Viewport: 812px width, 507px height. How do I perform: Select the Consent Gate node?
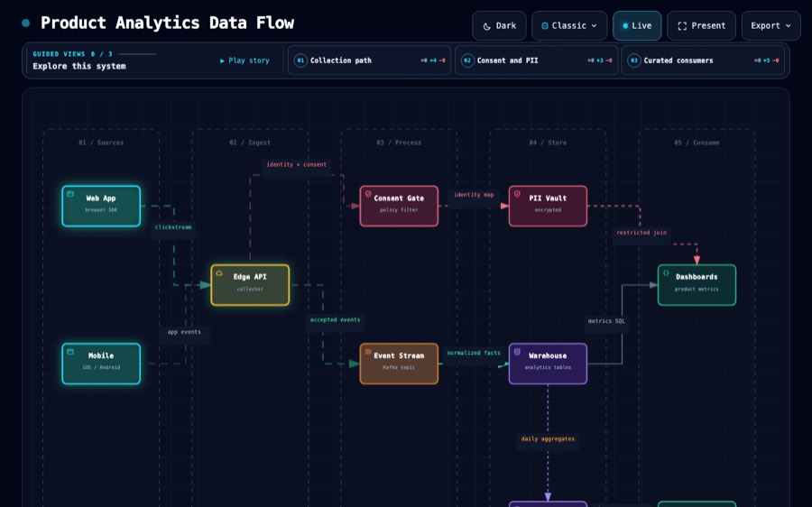[399, 206]
